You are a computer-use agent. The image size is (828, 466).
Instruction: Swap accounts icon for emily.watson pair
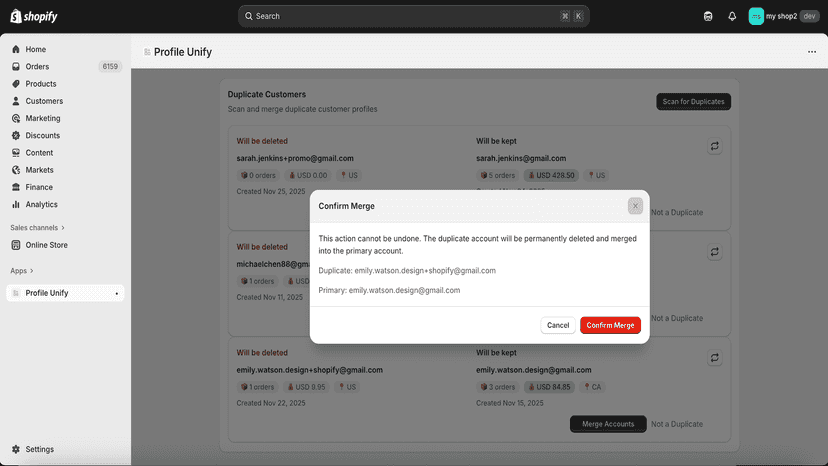tap(714, 358)
